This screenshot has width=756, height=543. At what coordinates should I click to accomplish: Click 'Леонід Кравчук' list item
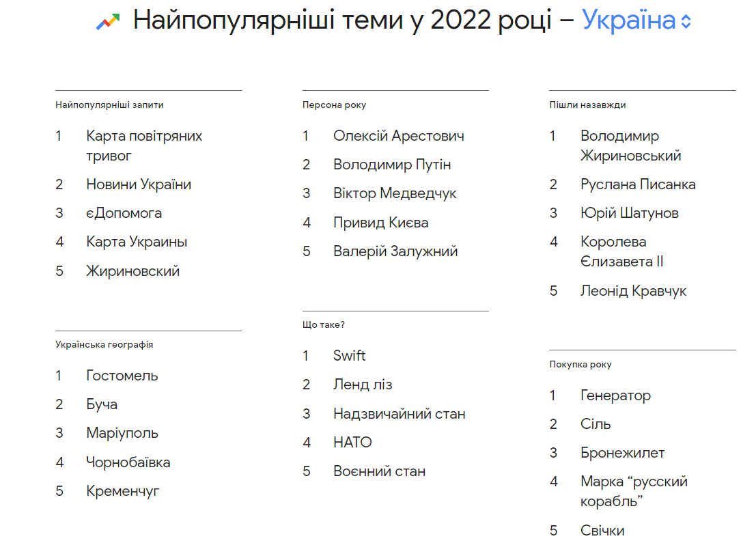point(633,291)
